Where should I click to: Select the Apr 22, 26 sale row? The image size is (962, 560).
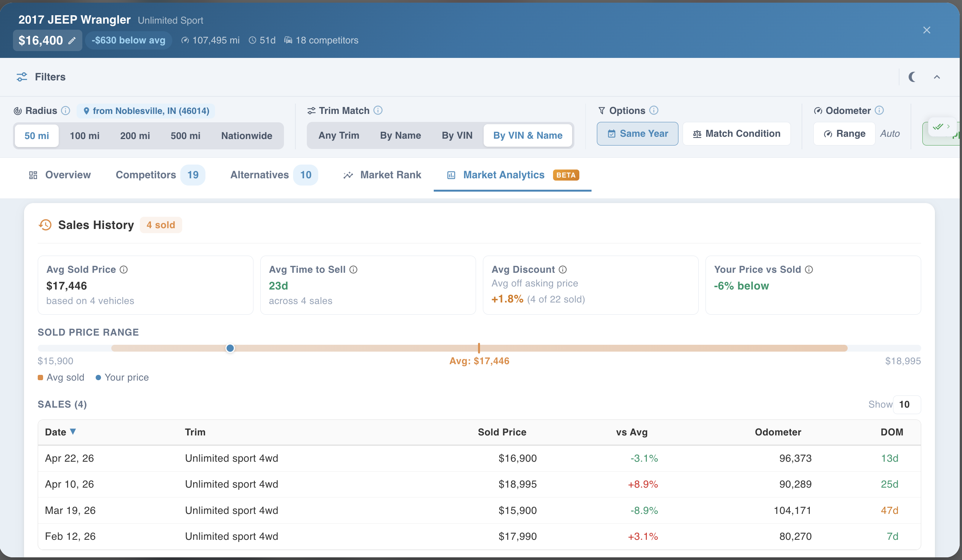point(479,459)
